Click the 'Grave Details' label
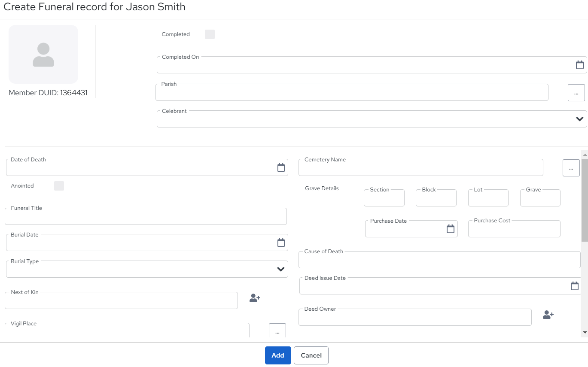Image resolution: width=588 pixels, height=367 pixels. [x=322, y=188]
